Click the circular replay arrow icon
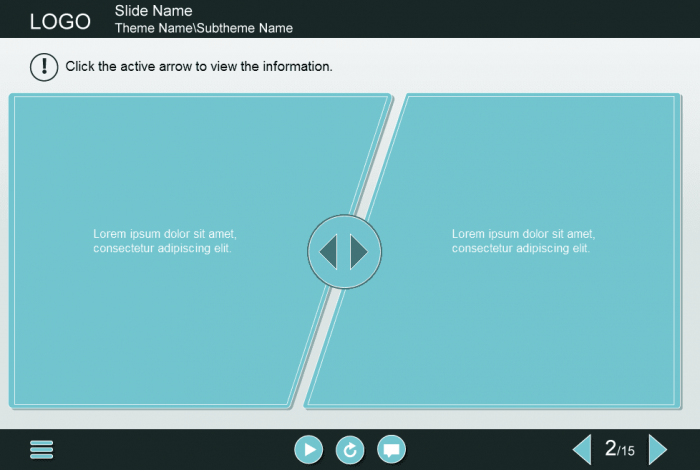 [x=350, y=450]
